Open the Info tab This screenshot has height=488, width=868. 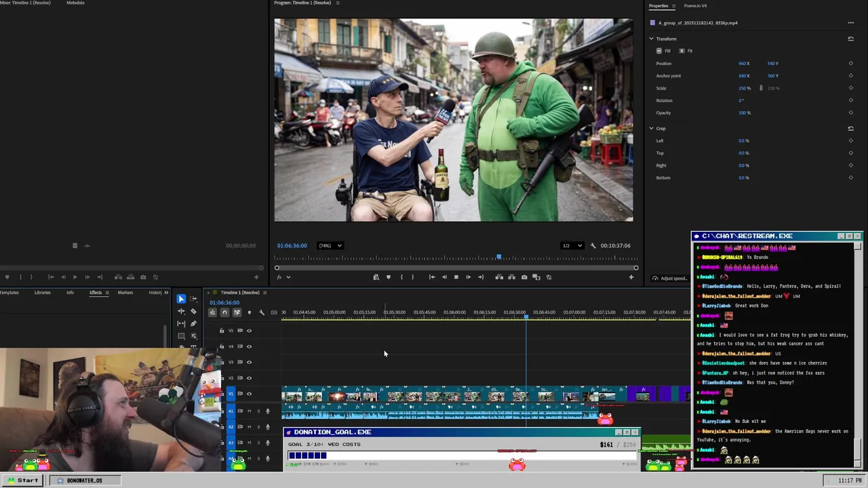coord(70,293)
